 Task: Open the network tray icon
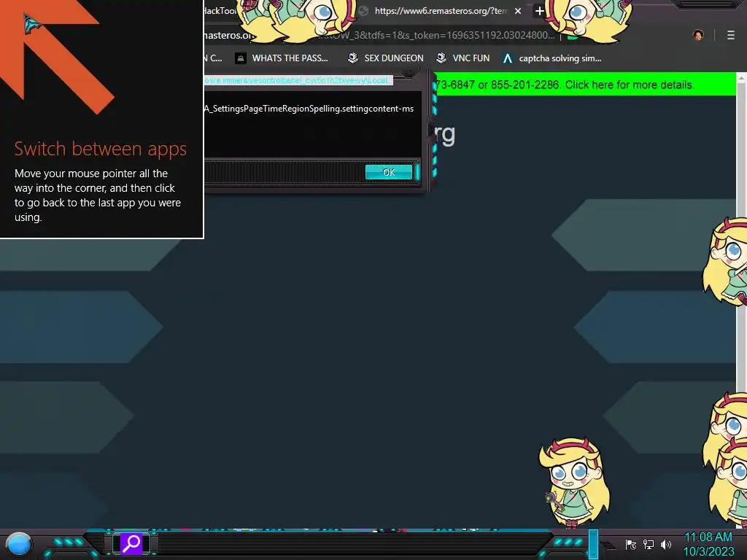[x=648, y=544]
